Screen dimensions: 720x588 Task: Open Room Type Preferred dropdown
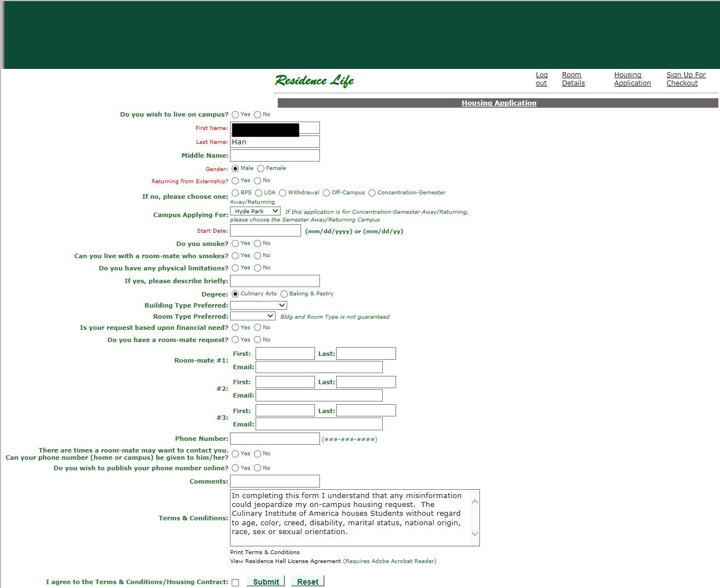pos(253,316)
